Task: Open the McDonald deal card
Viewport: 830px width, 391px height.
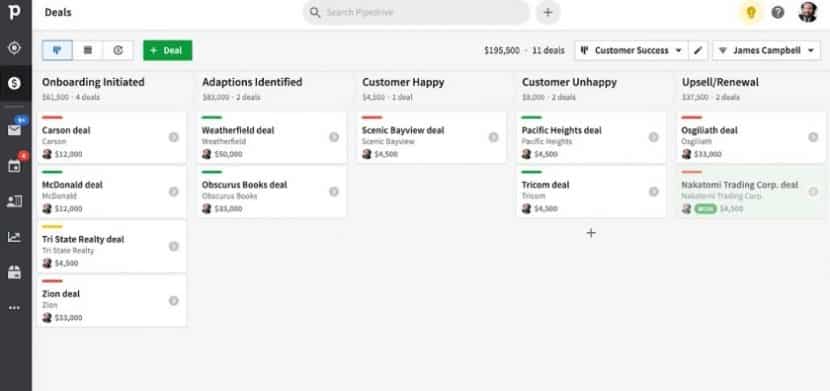Action: click(x=112, y=192)
